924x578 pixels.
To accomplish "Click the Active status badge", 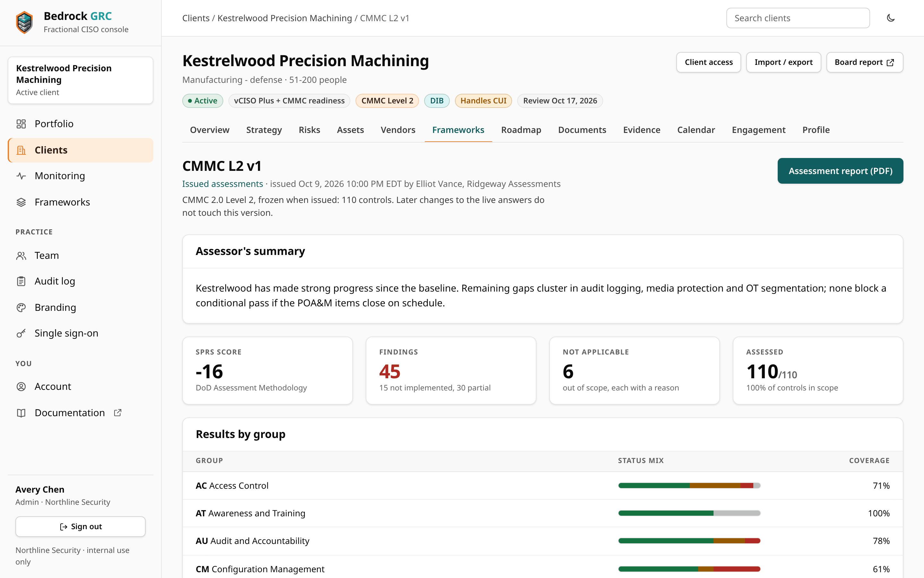I will tap(203, 101).
